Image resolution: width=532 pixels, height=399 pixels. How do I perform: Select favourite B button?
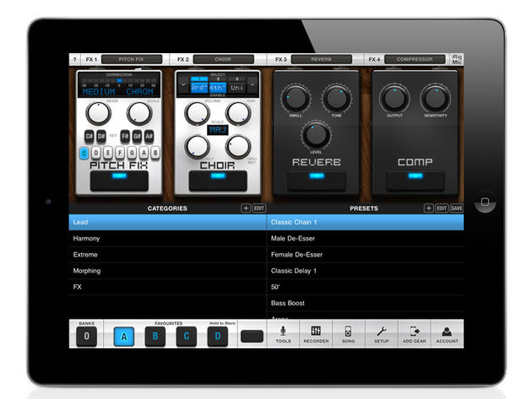[x=155, y=337]
